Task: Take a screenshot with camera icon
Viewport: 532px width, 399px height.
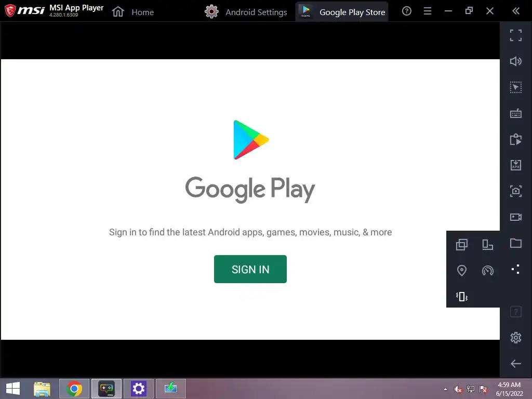Action: tap(516, 191)
